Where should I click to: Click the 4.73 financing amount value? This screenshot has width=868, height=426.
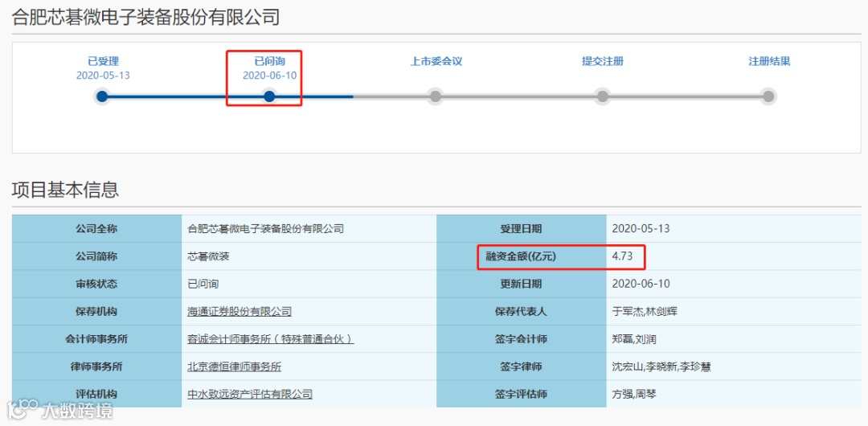(x=621, y=256)
